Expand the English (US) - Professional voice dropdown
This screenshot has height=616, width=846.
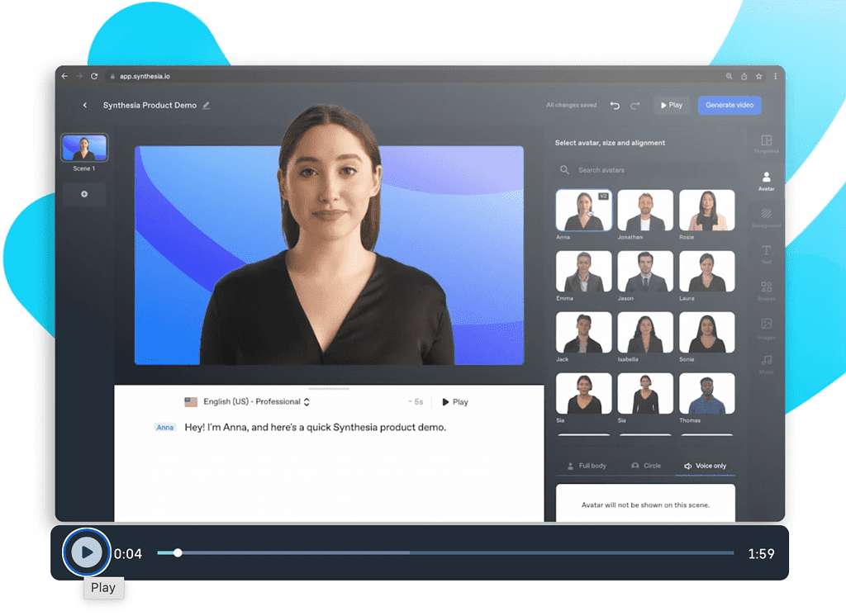click(248, 402)
